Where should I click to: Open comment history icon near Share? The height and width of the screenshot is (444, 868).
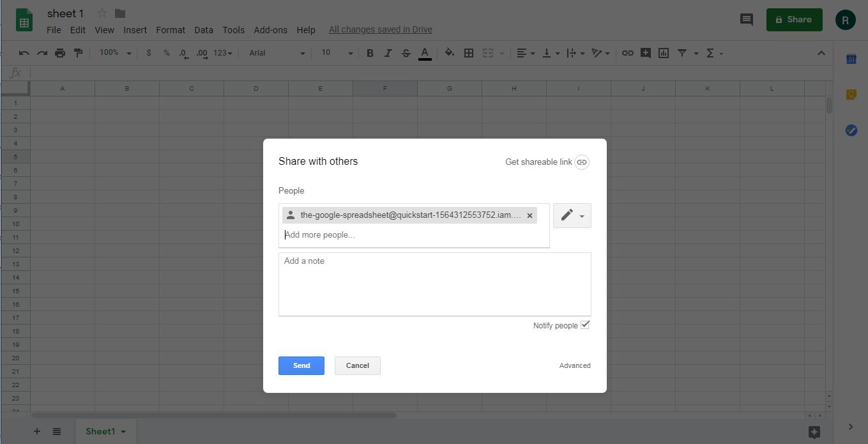(746, 19)
